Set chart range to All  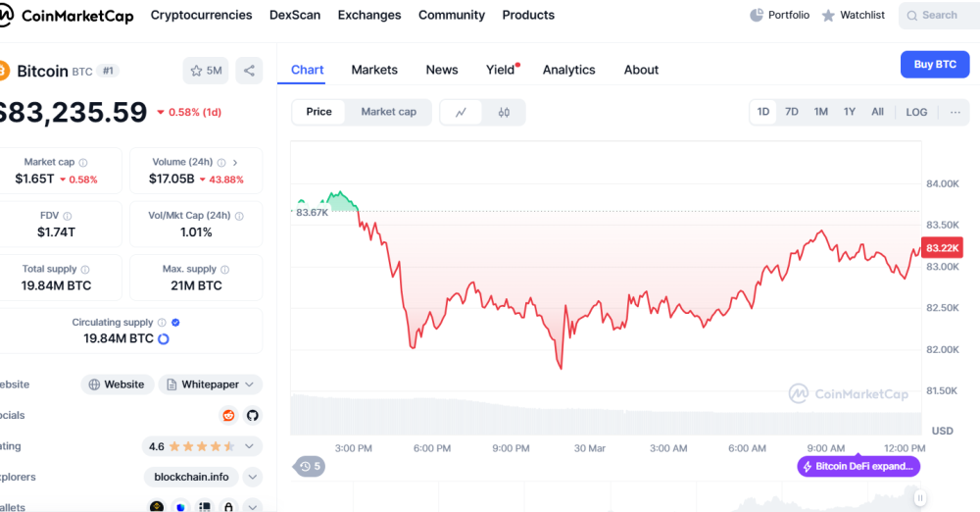coord(877,112)
